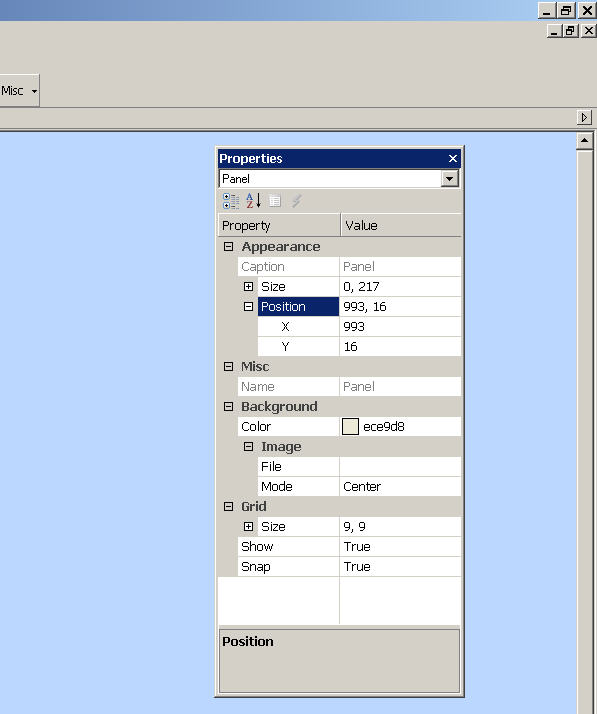The width and height of the screenshot is (597, 714).
Task: Minimize the main application window
Action: point(546,10)
